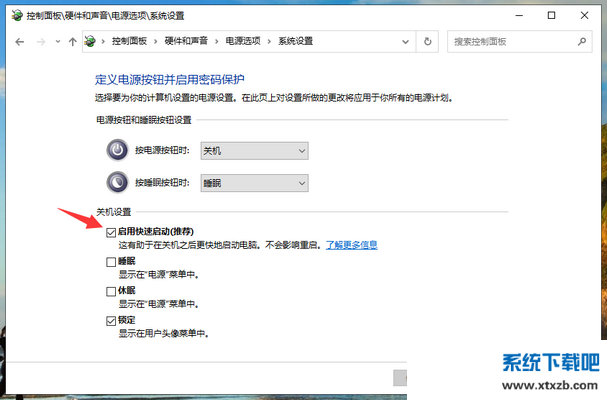
Task: Toggle the 锁定 checkbox
Action: pyautogui.click(x=111, y=321)
